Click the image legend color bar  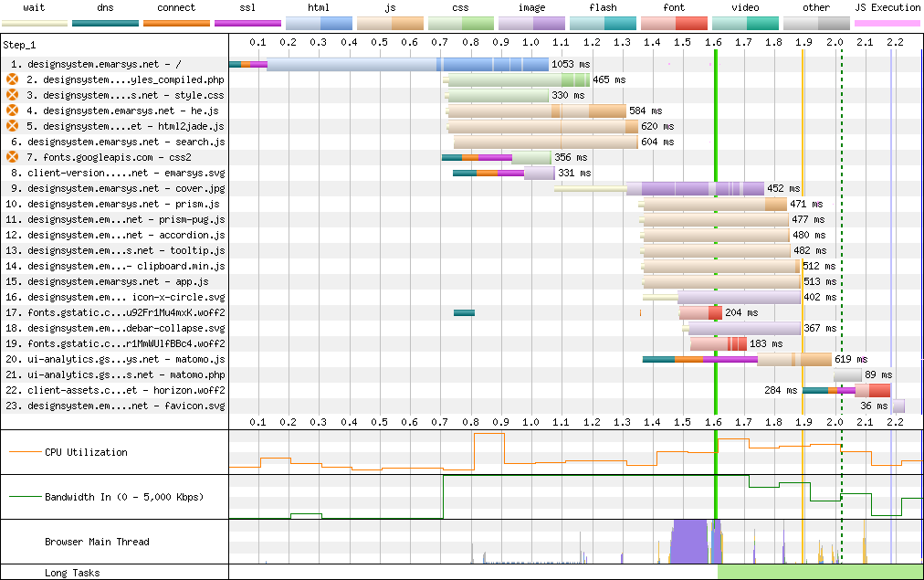pos(532,24)
